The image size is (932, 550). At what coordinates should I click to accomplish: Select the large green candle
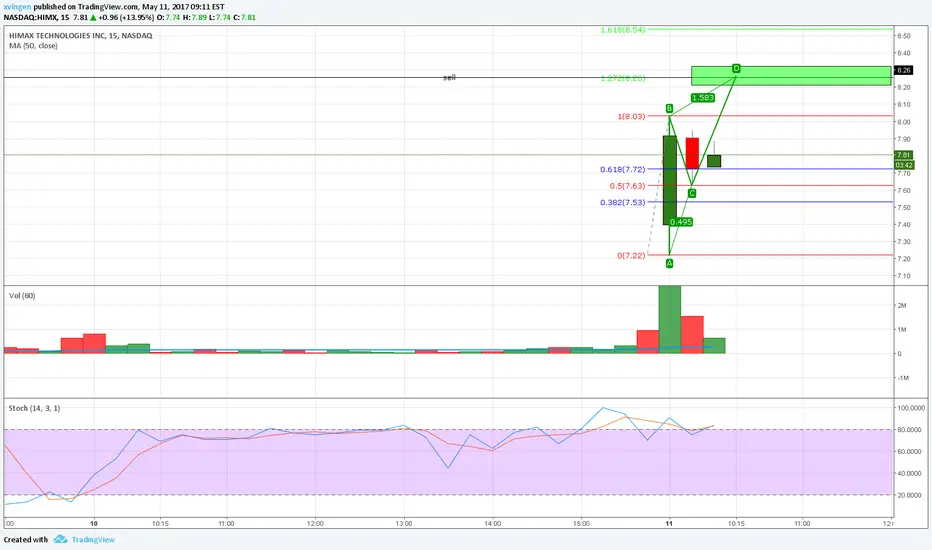click(669, 180)
